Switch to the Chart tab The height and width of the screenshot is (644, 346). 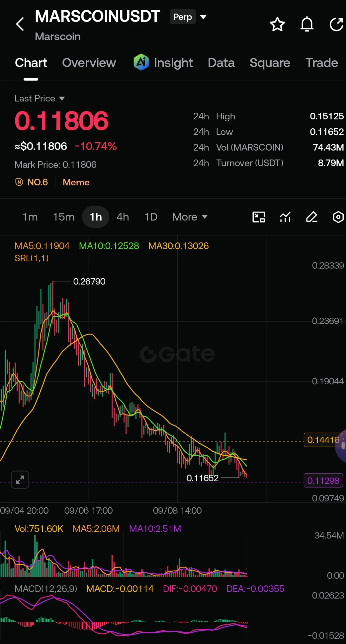[x=31, y=63]
